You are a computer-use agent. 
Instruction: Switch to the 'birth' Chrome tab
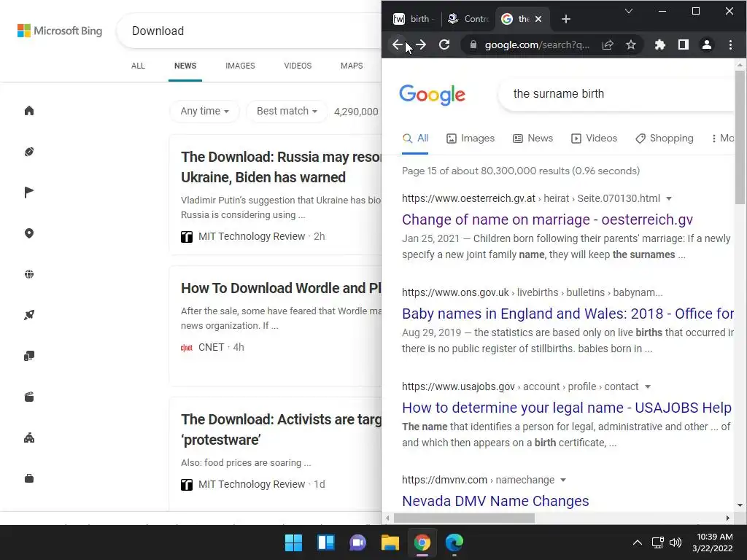coord(413,19)
